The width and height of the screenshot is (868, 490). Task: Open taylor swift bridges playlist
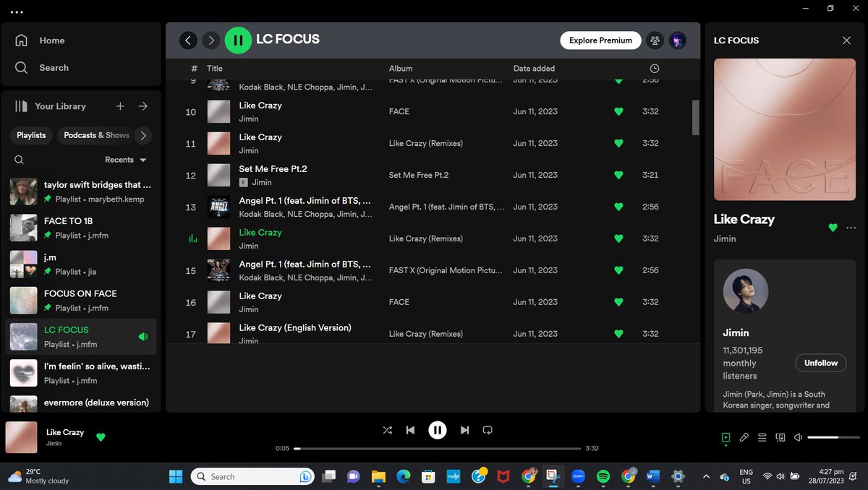(81, 192)
